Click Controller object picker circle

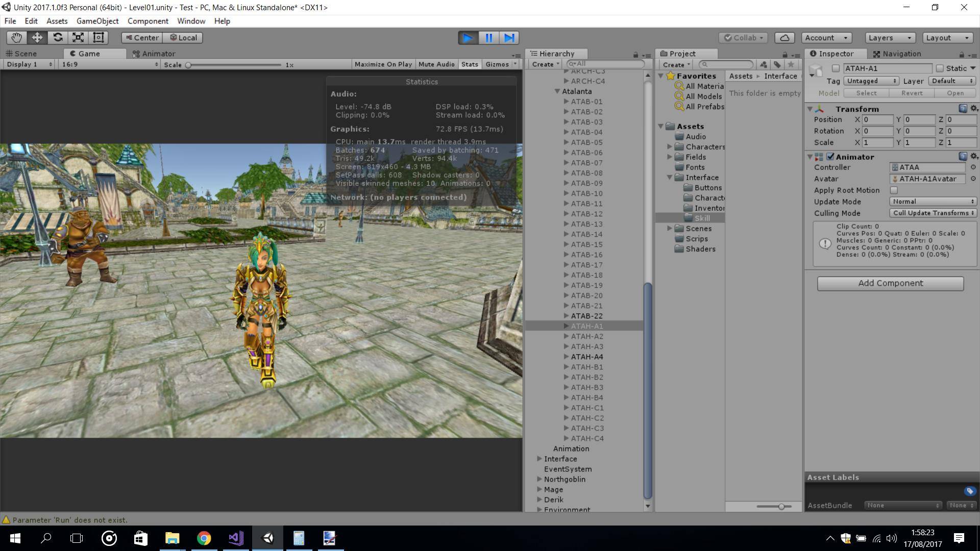click(x=973, y=167)
